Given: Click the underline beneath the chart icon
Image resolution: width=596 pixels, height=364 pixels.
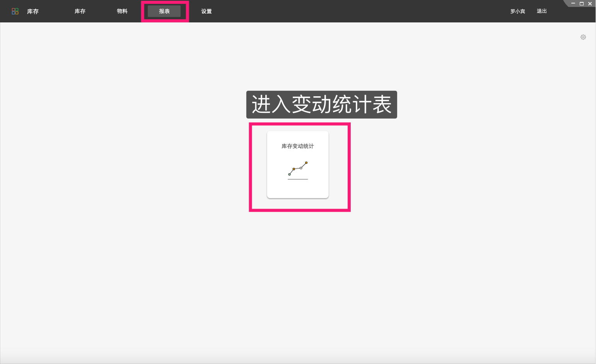Looking at the screenshot, I should [x=297, y=179].
